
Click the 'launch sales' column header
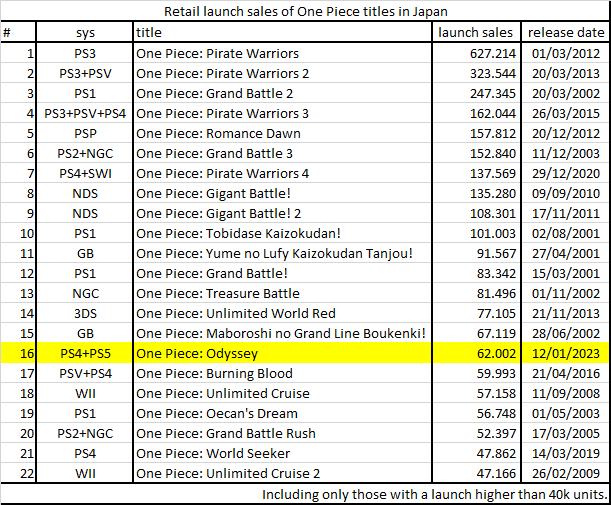475,32
